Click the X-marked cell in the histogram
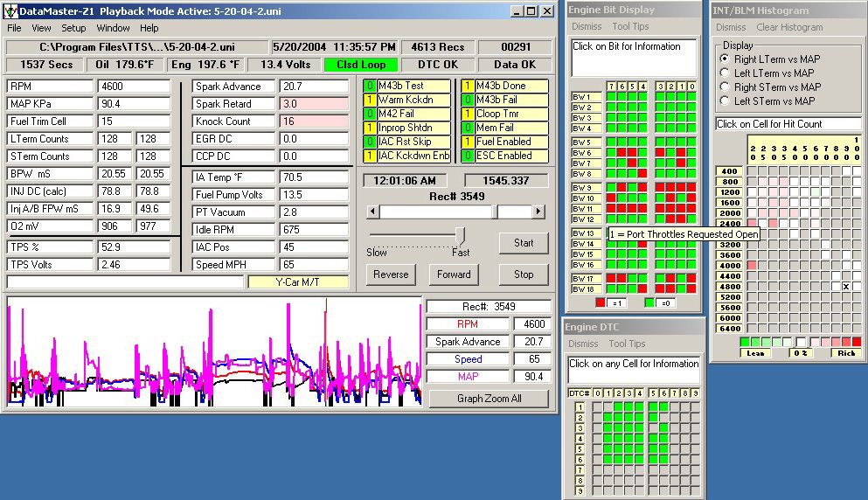 pyautogui.click(x=846, y=287)
